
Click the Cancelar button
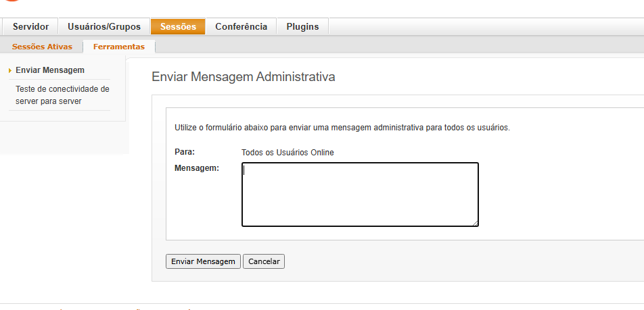pyautogui.click(x=264, y=261)
